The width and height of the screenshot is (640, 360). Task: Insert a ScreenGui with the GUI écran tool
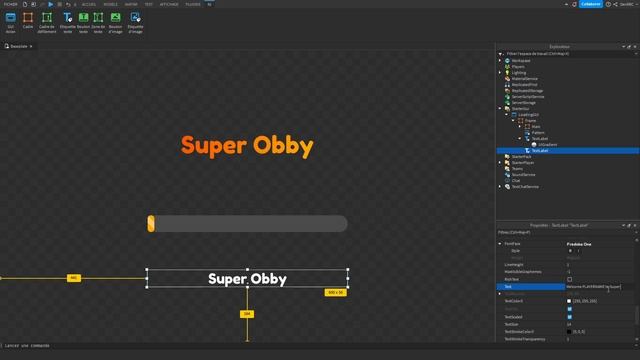pyautogui.click(x=11, y=22)
